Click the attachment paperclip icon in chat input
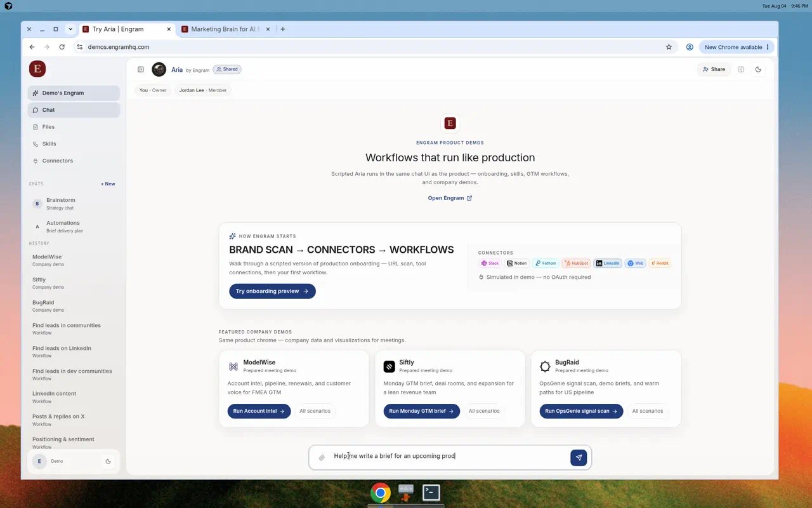812x508 pixels. 322,457
